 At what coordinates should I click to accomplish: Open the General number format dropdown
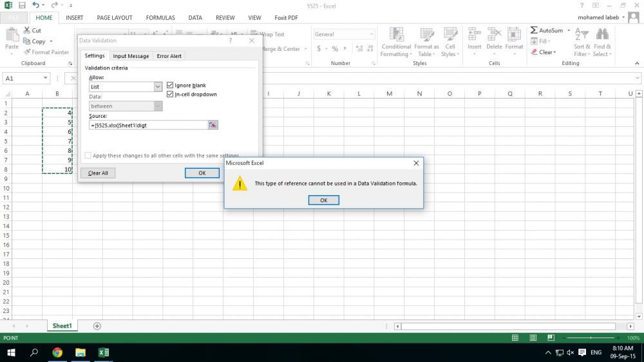(x=372, y=34)
